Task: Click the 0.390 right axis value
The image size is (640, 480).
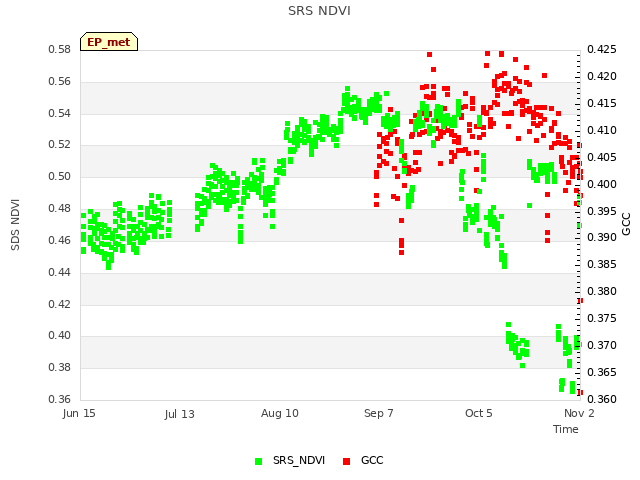Action: coord(602,238)
